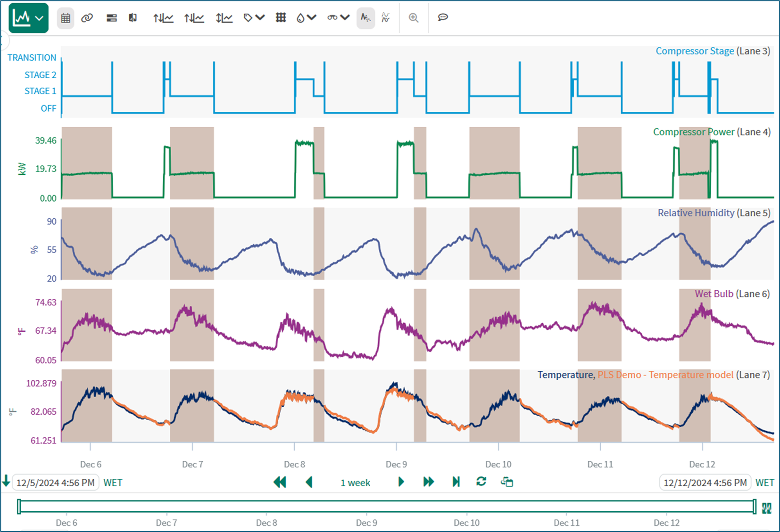Click the Compressor Stage signal label
Image resolution: width=780 pixels, height=532 pixels.
pyautogui.click(x=694, y=51)
